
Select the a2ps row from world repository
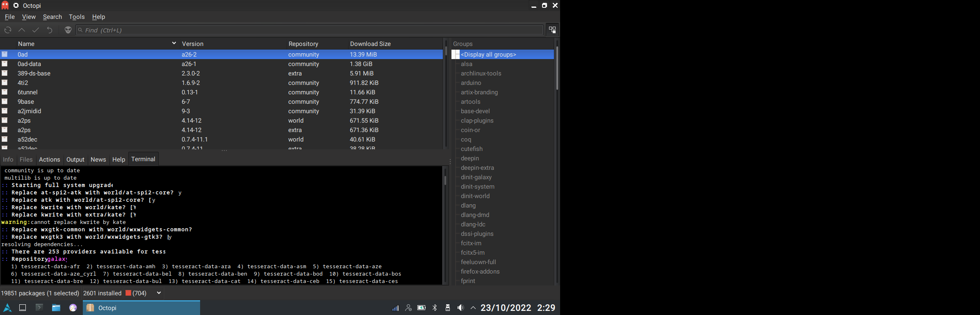[x=221, y=120]
